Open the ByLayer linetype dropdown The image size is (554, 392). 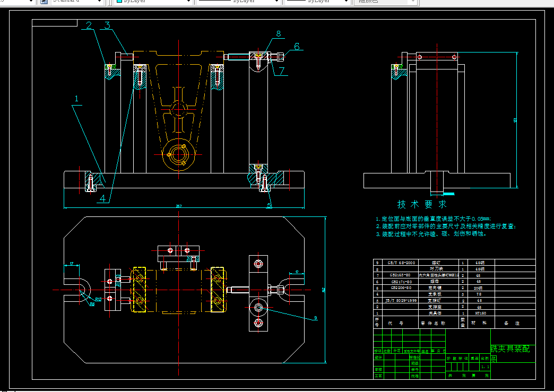pyautogui.click(x=275, y=2)
